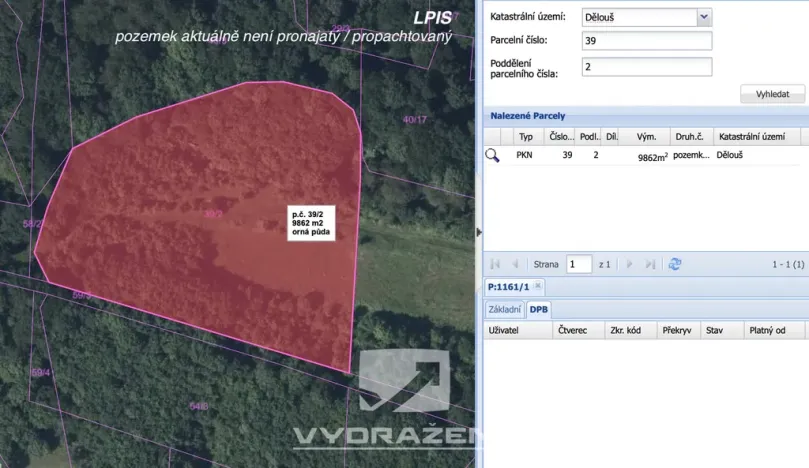Open the Katastrální území dropdown arrow
This screenshot has width=809, height=468.
click(x=704, y=17)
